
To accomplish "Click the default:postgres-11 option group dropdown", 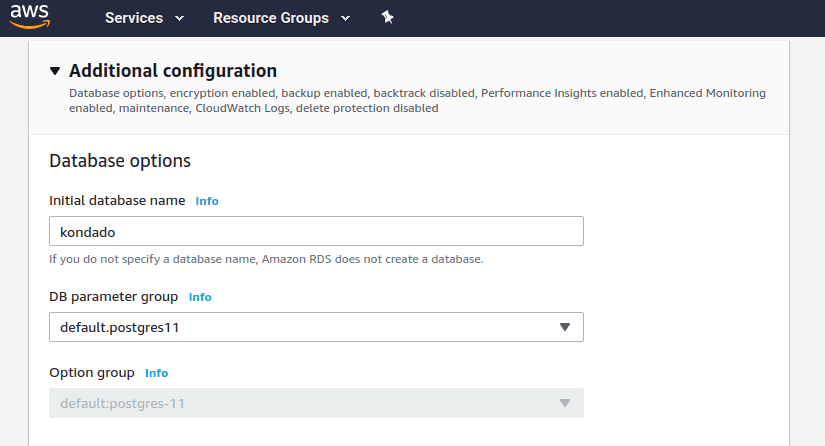I will [300, 403].
